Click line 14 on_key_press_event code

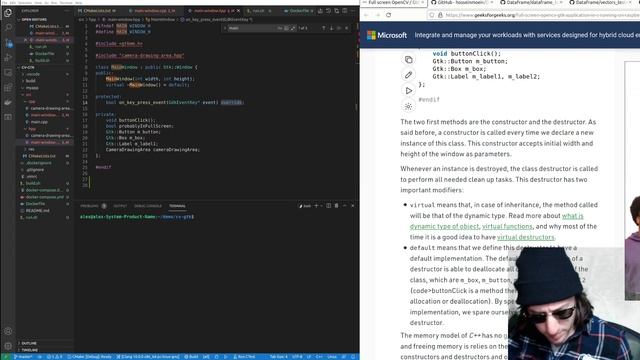174,102
